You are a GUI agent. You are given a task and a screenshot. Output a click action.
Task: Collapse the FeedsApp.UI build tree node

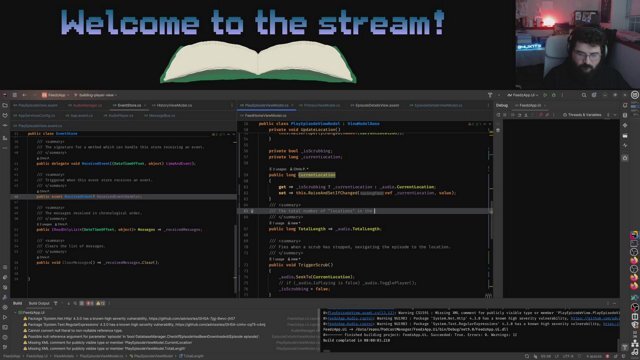pos(16,313)
